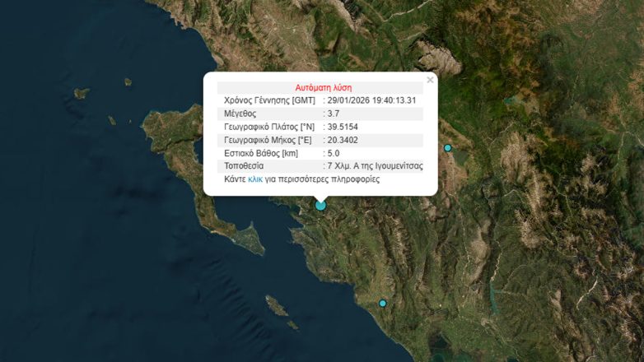Click the 'Χρόνος Γέννησης [GMT]' label
The image size is (644, 362).
pyautogui.click(x=269, y=100)
